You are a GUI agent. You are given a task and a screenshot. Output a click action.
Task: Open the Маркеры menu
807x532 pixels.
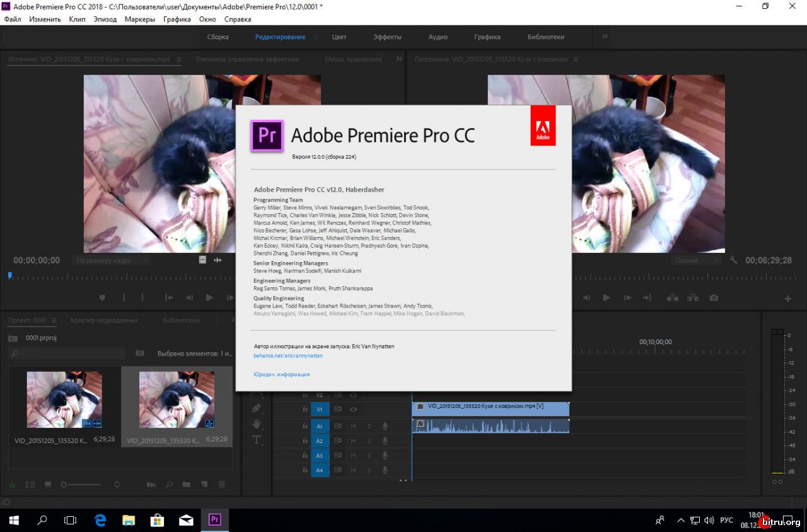click(x=139, y=20)
